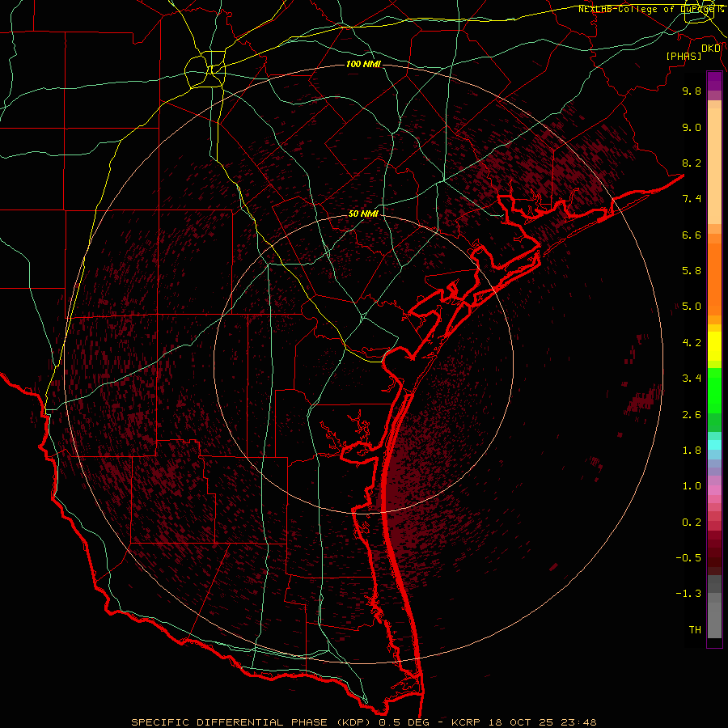
Task: Click the 6.6 scale value
Action: coord(692,235)
